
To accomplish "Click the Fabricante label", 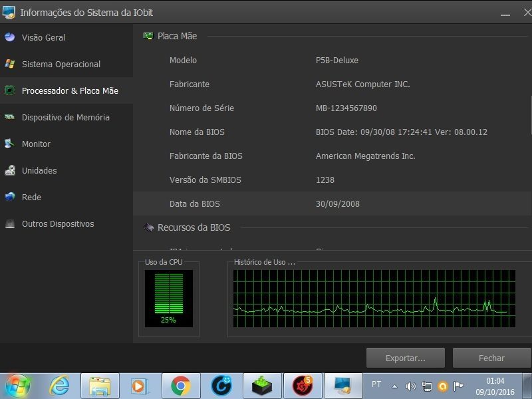I will tap(190, 84).
